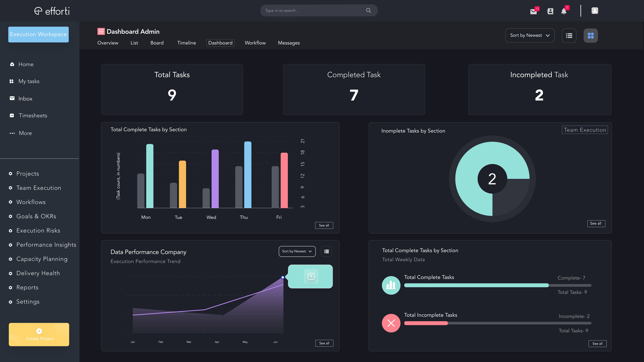The width and height of the screenshot is (644, 362).
Task: Click the Total Complete Tasks progress bar
Action: 497,285
